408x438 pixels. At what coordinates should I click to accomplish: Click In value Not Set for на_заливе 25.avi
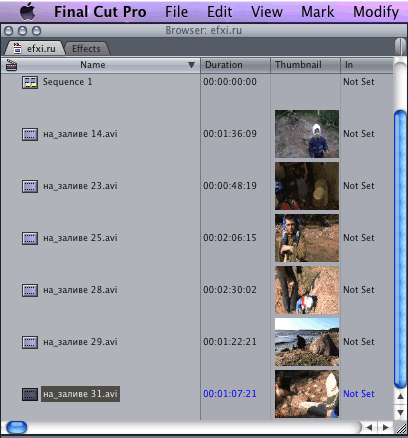click(359, 238)
